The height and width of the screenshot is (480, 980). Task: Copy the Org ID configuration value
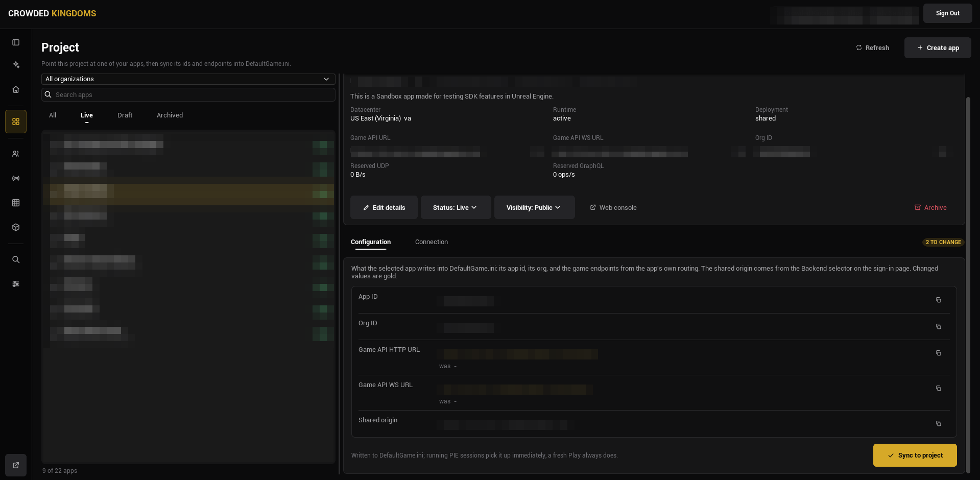coord(938,326)
